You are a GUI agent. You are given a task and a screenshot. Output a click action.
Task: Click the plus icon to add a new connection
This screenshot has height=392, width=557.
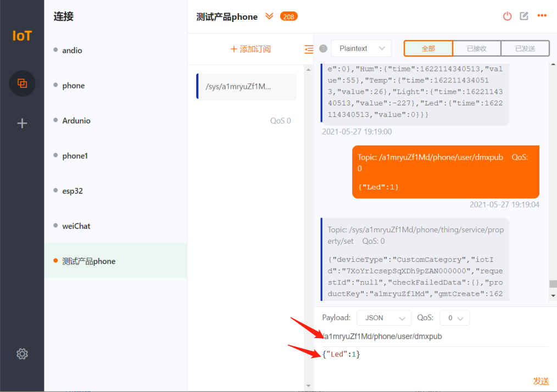(22, 123)
